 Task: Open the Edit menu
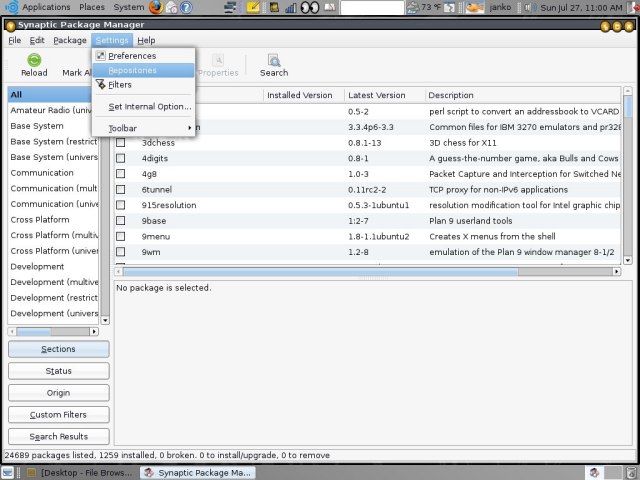click(37, 40)
